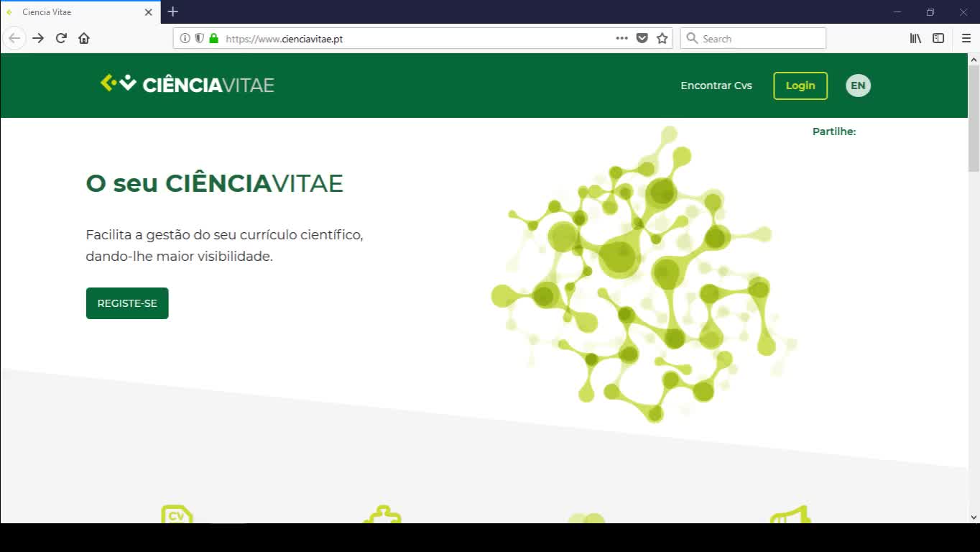Viewport: 980px width, 552px height.
Task: Click the 'O seu CIÊNCIAVITAE' heading
Action: 214,183
